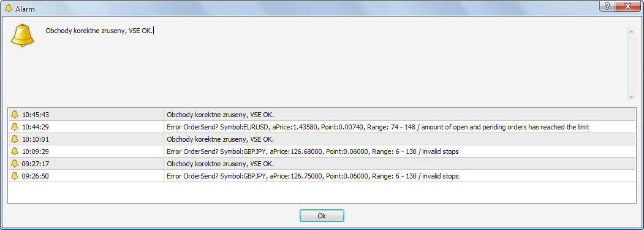Screen dimensions: 644x230
Task: Click the message scrollbar up arrow
Action: [631, 30]
